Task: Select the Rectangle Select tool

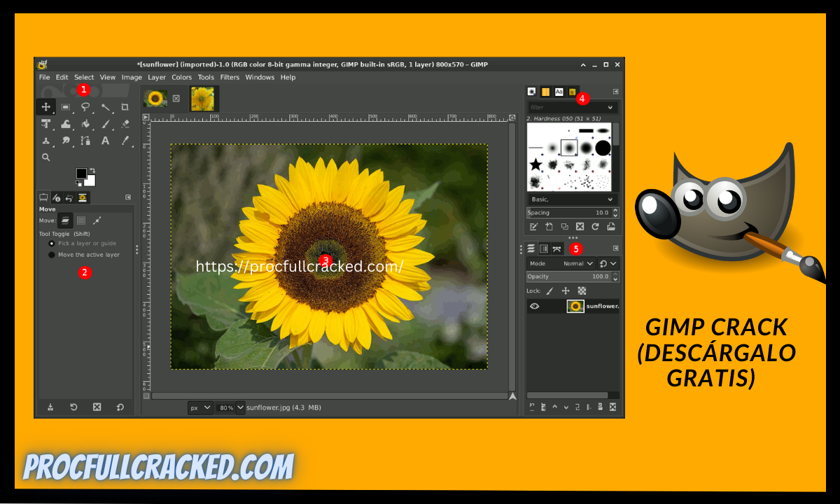Action: (x=65, y=107)
